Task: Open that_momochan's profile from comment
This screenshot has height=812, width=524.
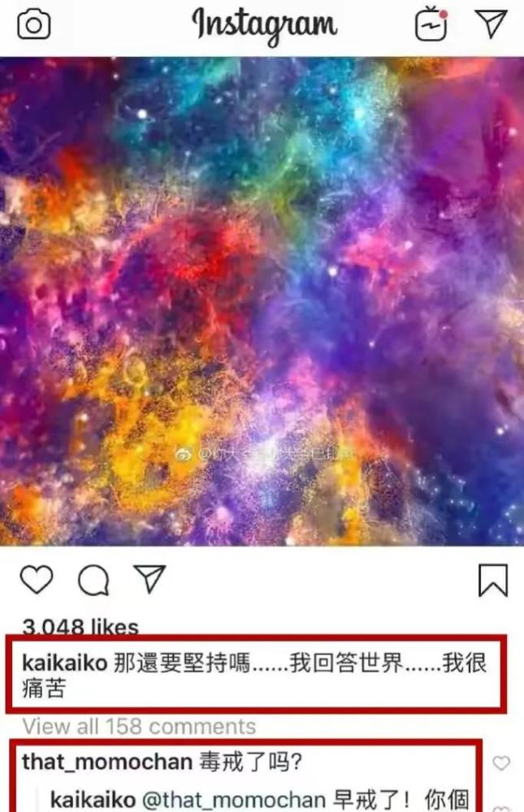Action: pyautogui.click(x=107, y=762)
